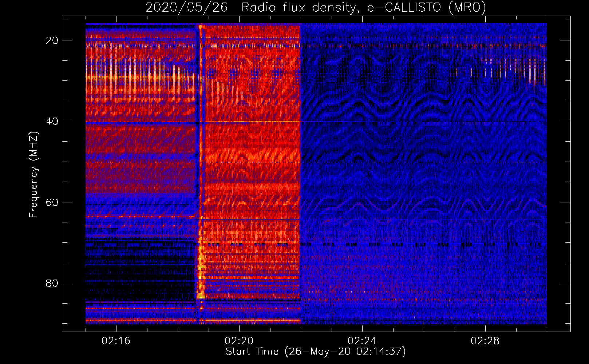Click the plot title "2020/05/26 Radio flux density, e-CALLISTO (MRO)"
This screenshot has height=364, width=589.
click(x=316, y=7)
